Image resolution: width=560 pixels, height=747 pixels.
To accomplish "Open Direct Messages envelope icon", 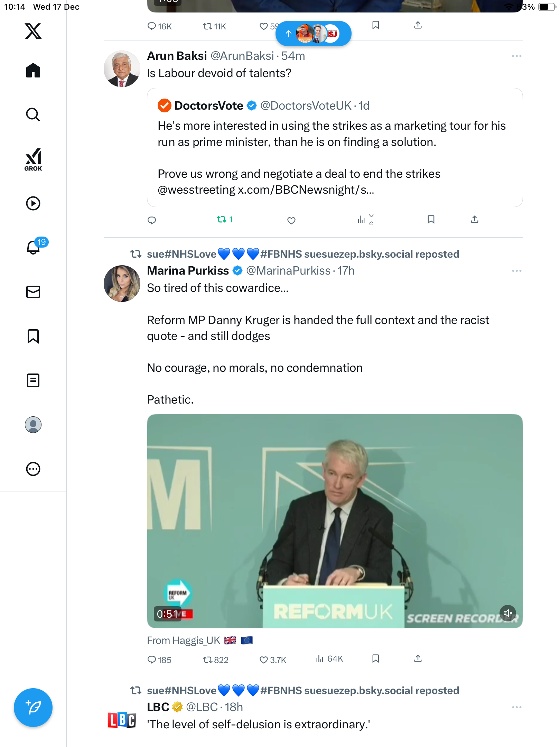I will (x=33, y=292).
